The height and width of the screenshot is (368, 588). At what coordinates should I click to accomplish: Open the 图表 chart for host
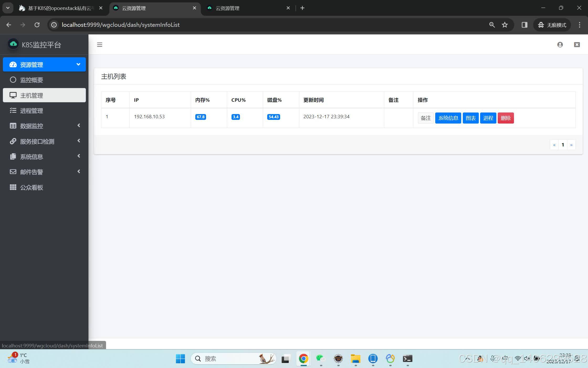click(x=470, y=118)
